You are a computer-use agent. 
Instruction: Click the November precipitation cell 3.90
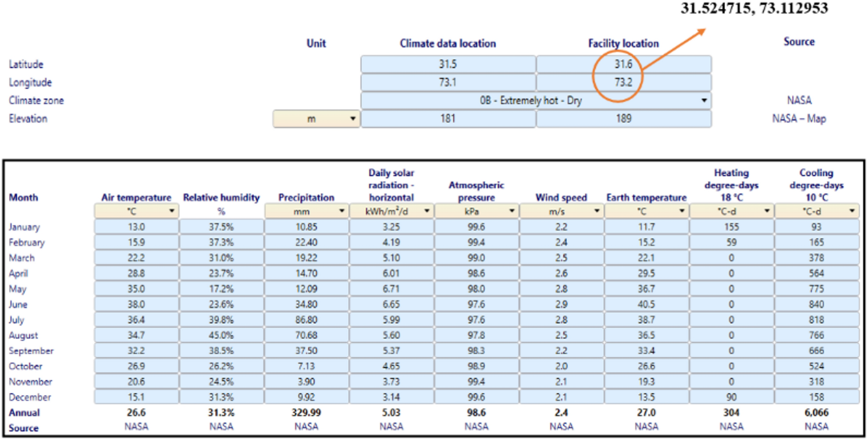pyautogui.click(x=306, y=382)
